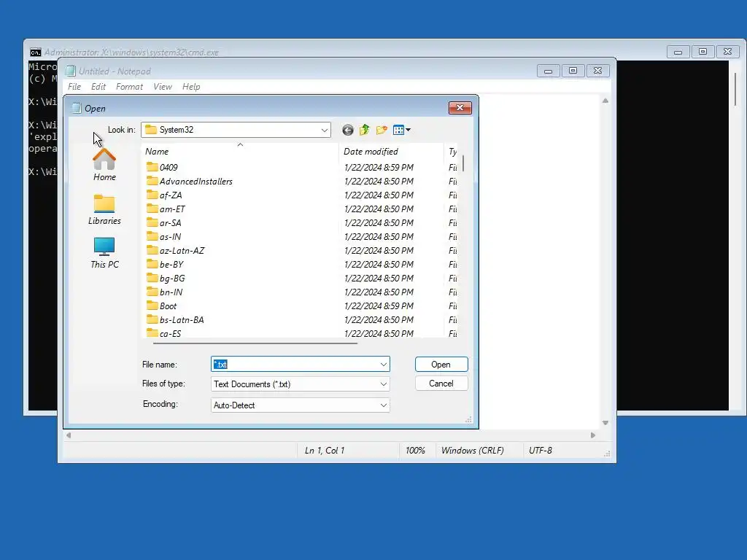Click UTF-8 in Notepad status bar
The image size is (747, 560).
click(541, 451)
